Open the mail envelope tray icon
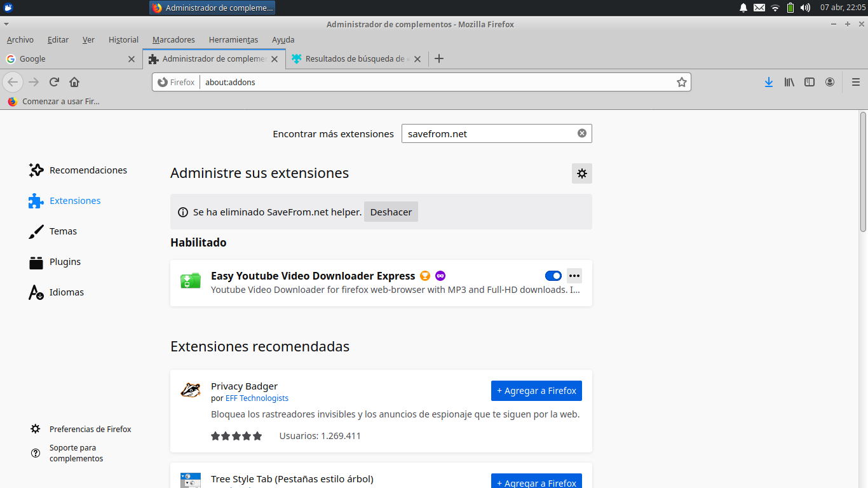 click(759, 8)
